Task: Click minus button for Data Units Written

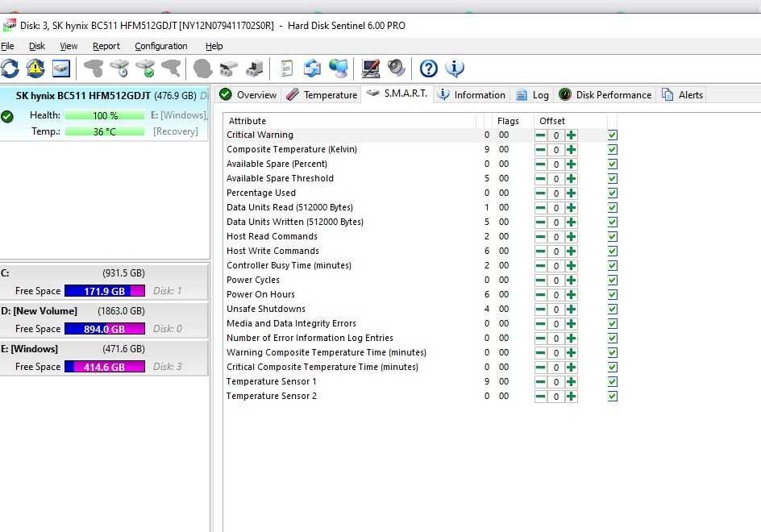Action: click(540, 222)
